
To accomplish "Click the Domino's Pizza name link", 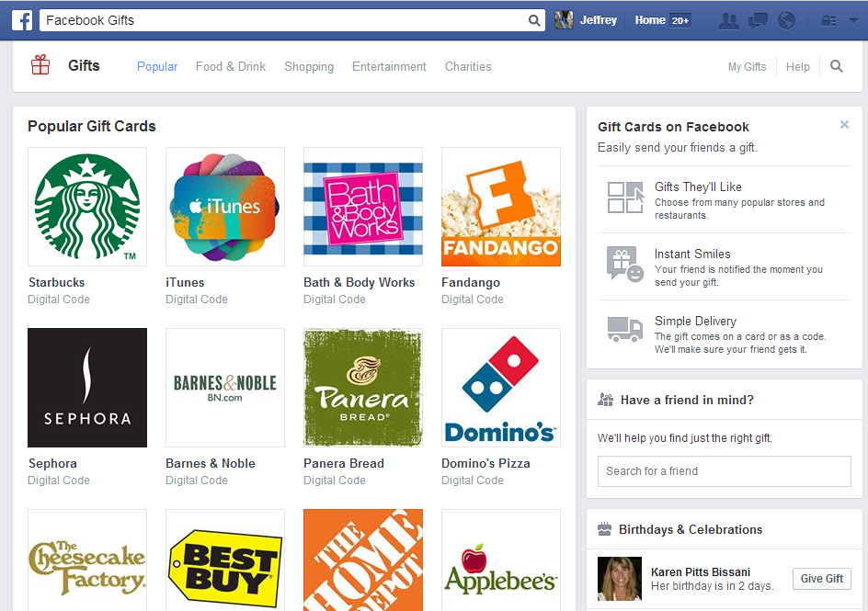I will 485,463.
